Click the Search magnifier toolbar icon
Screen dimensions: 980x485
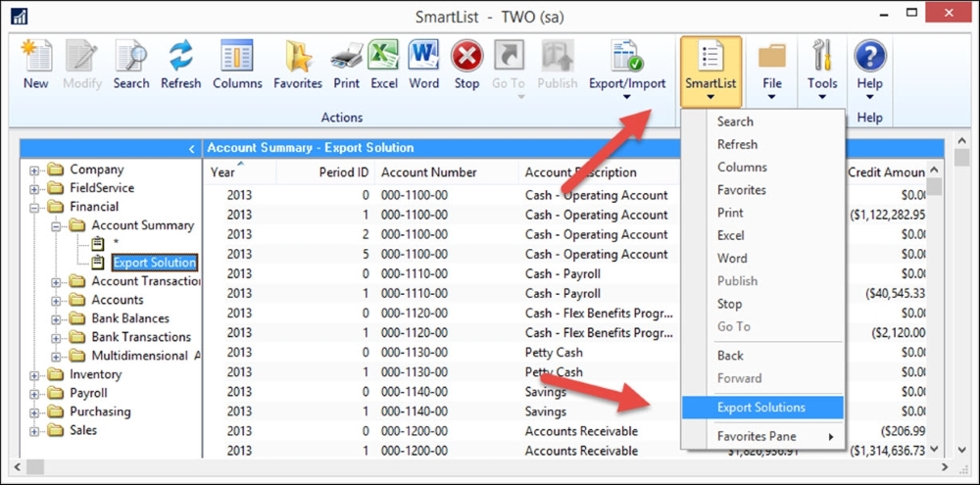point(130,56)
